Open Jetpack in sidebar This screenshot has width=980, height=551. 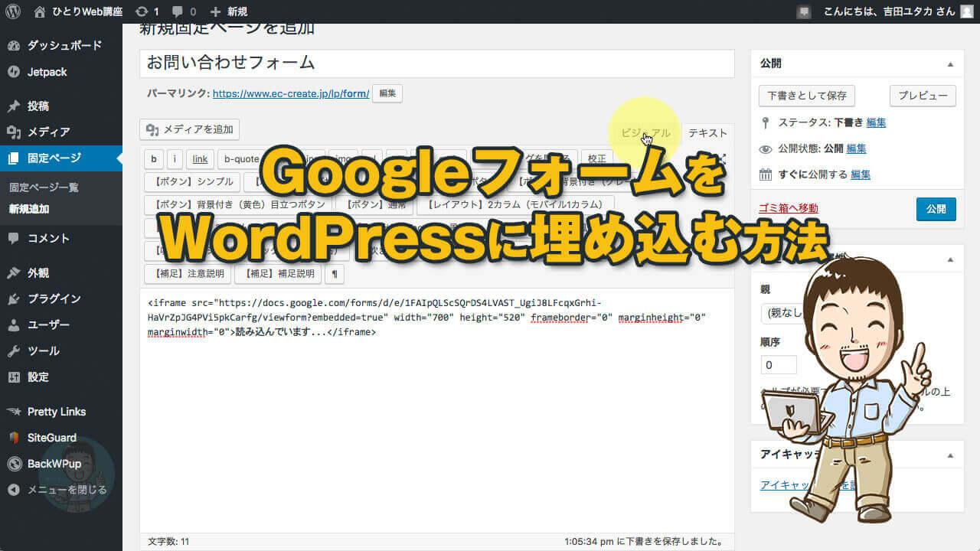pyautogui.click(x=61, y=72)
